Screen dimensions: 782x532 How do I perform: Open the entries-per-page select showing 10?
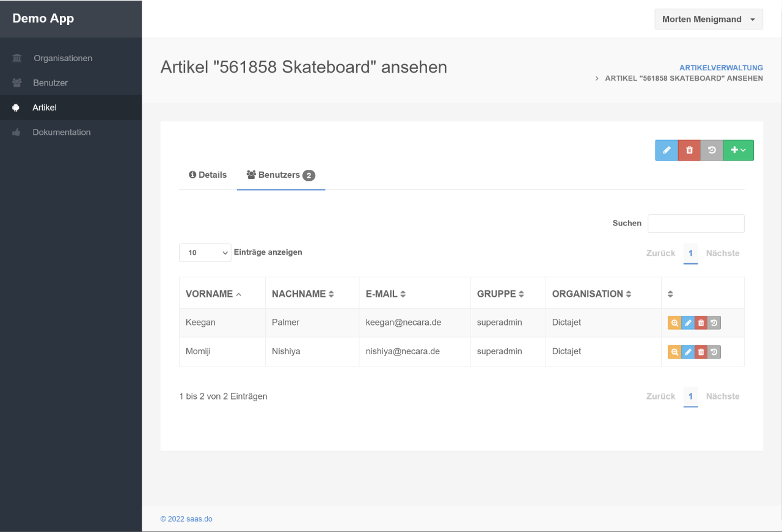click(205, 253)
